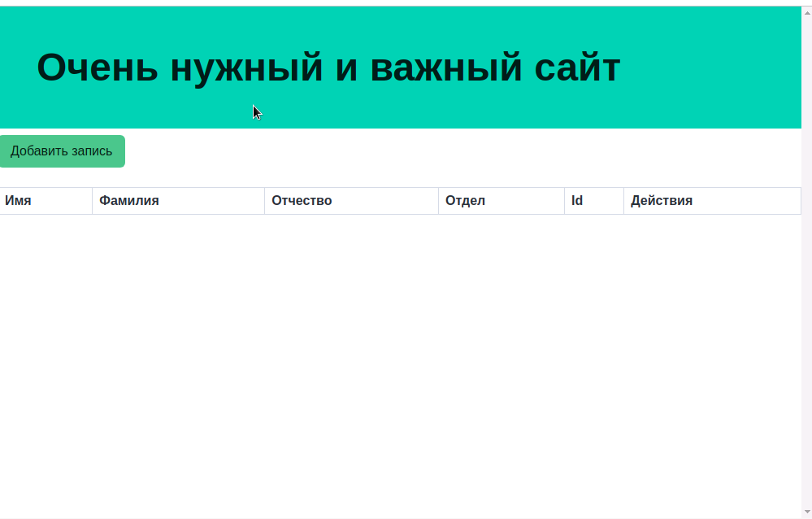Image resolution: width=812 pixels, height=519 pixels.
Task: Click the border between Имя and Фамилия headers
Action: point(93,200)
